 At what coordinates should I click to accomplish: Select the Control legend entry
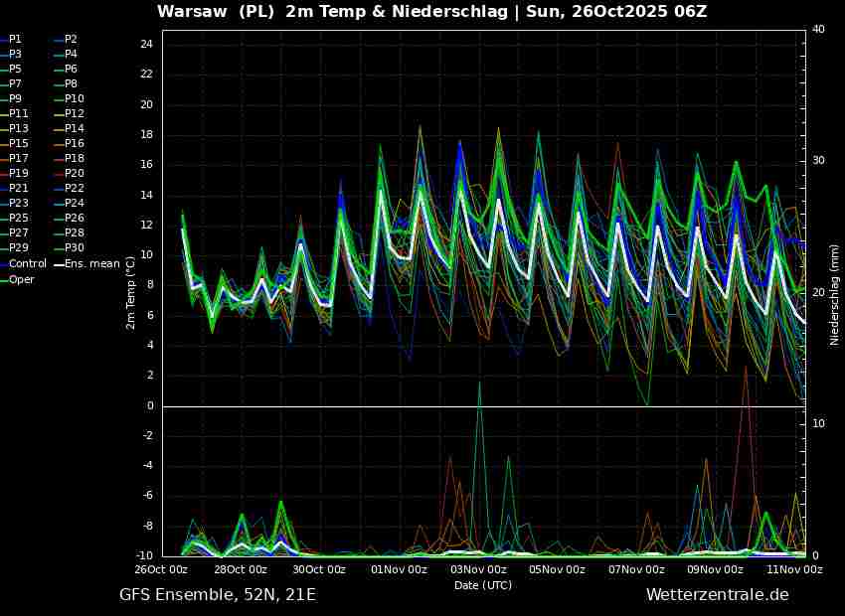click(x=23, y=264)
